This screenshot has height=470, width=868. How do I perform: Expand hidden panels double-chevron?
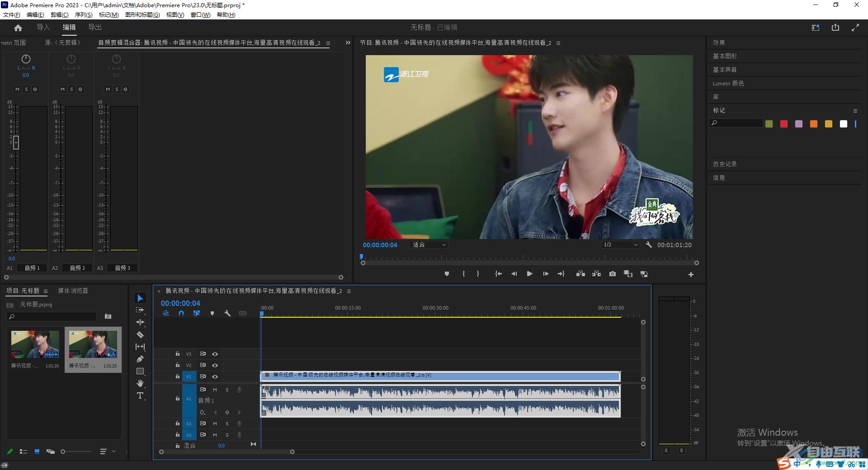[348, 42]
